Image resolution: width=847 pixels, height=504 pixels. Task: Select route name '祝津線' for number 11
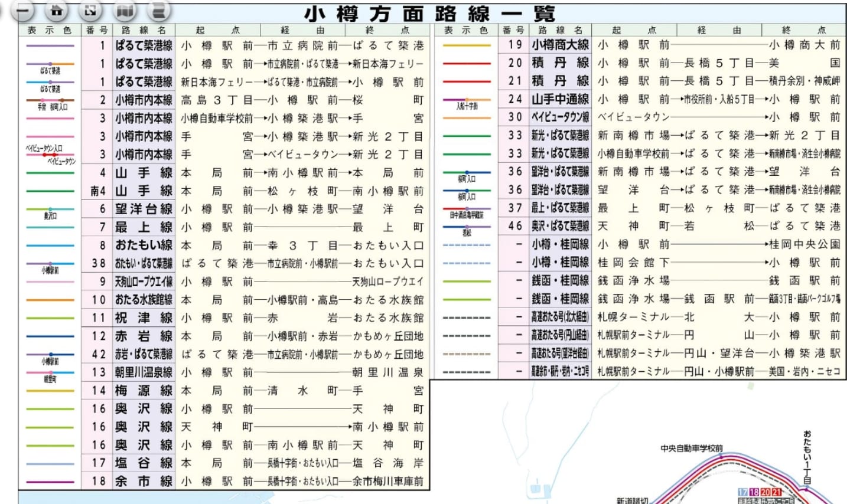click(x=144, y=318)
